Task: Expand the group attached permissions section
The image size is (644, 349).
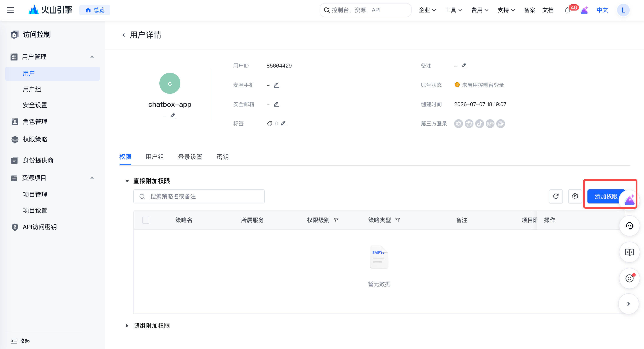Action: [x=127, y=326]
